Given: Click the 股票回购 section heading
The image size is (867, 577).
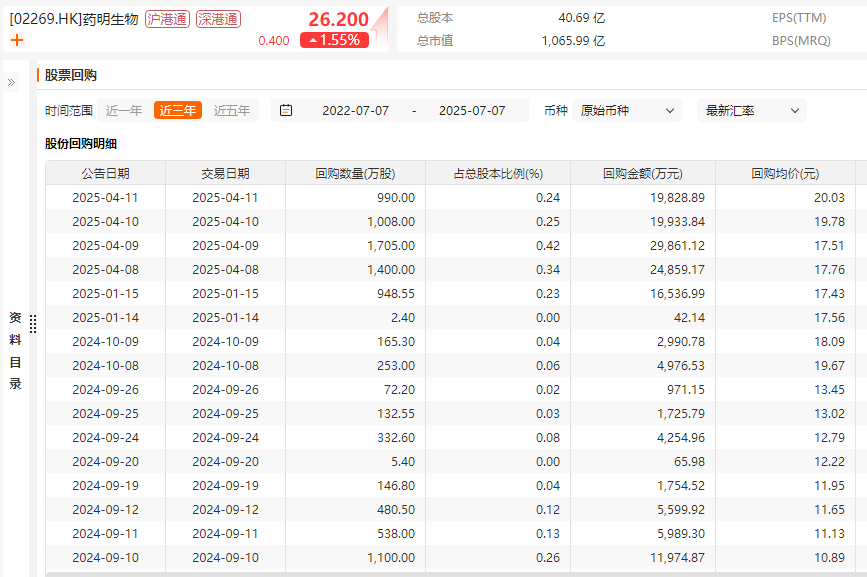Looking at the screenshot, I should pyautogui.click(x=71, y=75).
